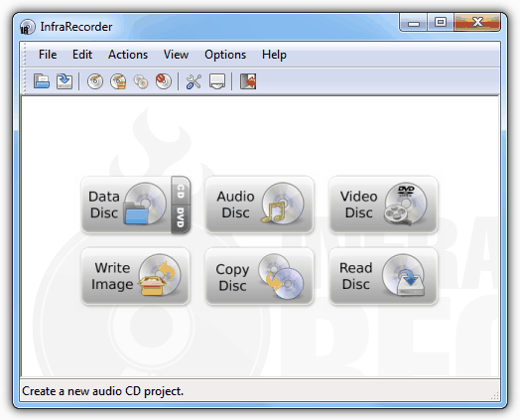Image resolution: width=520 pixels, height=420 pixels.
Task: Click the InfraRecorder title bar app icon
Action: tap(27, 27)
